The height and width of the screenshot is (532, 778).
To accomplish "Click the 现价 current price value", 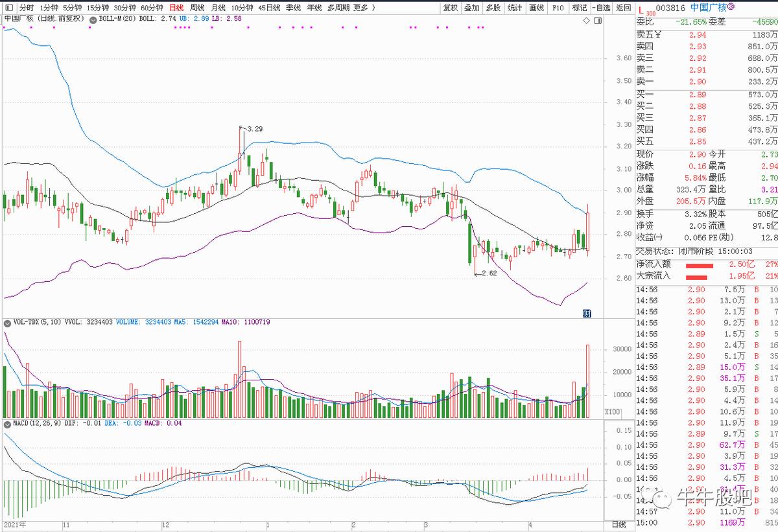I will [x=697, y=154].
